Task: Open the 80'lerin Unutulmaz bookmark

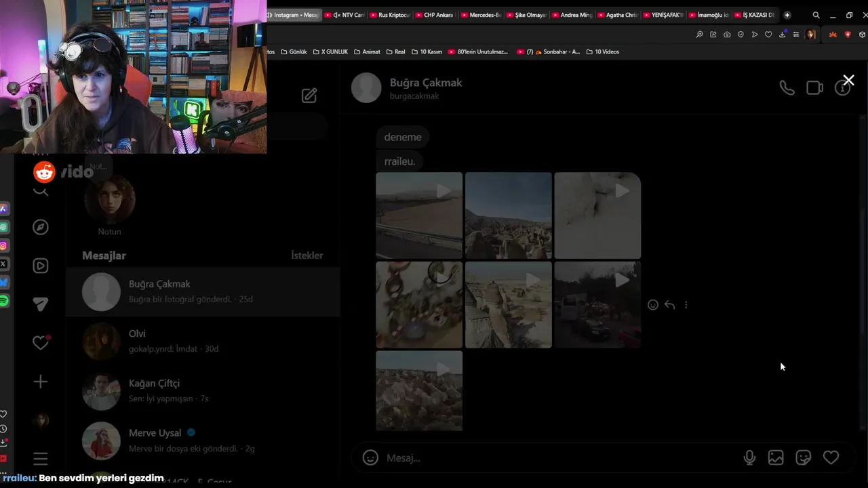Action: [477, 52]
